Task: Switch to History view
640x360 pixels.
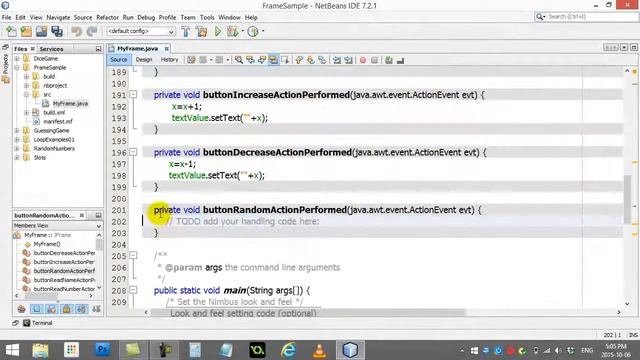Action: [169, 60]
